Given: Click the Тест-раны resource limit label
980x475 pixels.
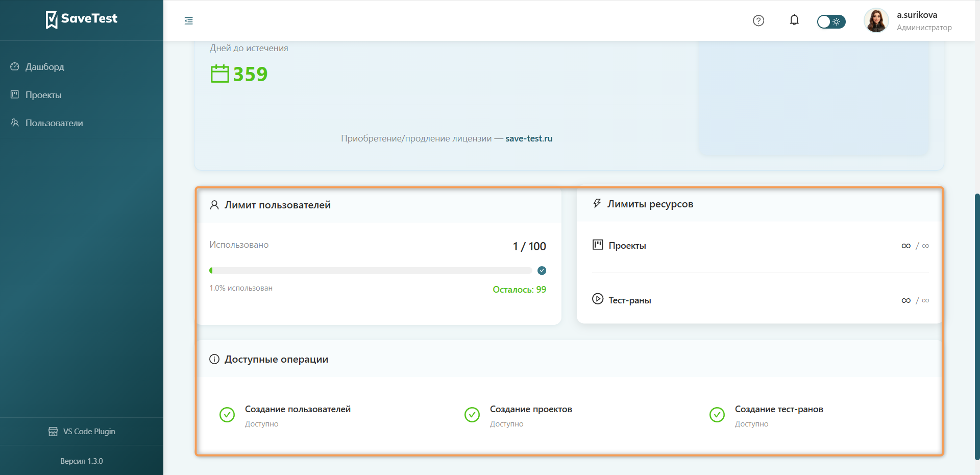Looking at the screenshot, I should (x=630, y=300).
